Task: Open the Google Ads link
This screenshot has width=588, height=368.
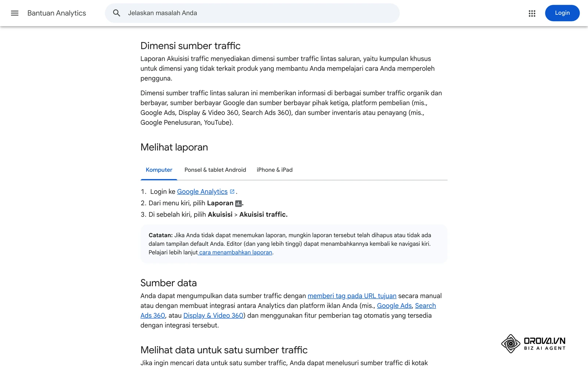Action: (394, 306)
